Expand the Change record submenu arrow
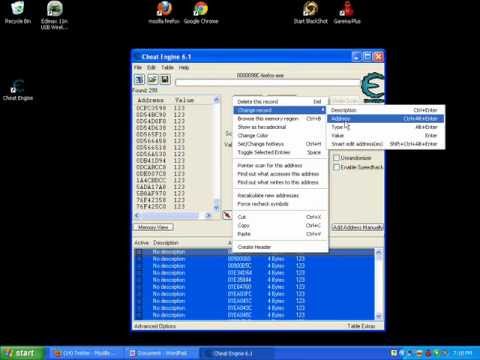This screenshot has height=360, width=480. point(322,110)
